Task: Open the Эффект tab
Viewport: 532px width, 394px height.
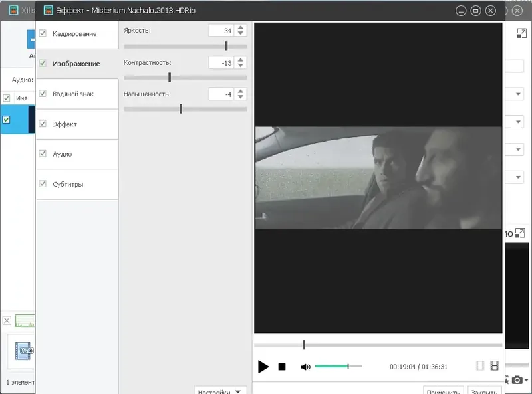Action: [77, 124]
